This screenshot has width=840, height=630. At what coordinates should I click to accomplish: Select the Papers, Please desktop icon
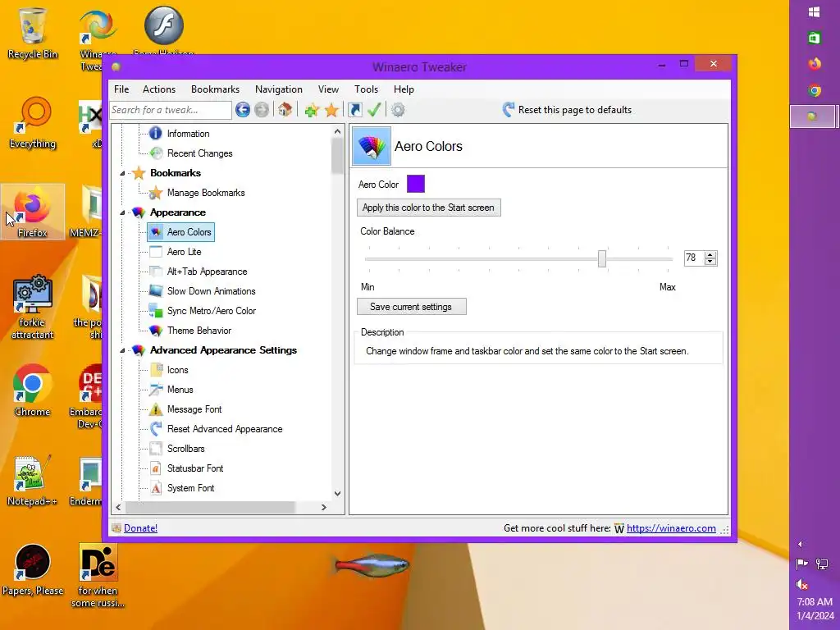[33, 570]
